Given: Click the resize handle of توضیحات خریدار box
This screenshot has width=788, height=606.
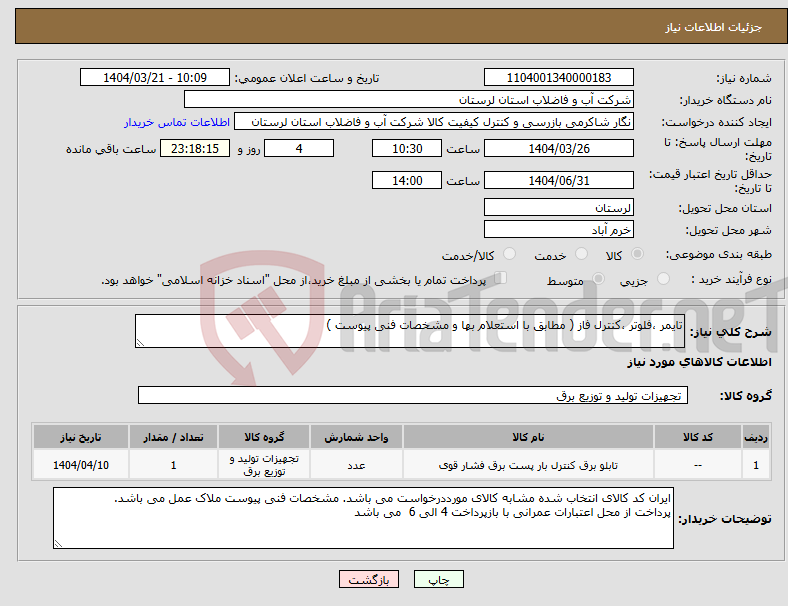Looking at the screenshot, I should (58, 544).
